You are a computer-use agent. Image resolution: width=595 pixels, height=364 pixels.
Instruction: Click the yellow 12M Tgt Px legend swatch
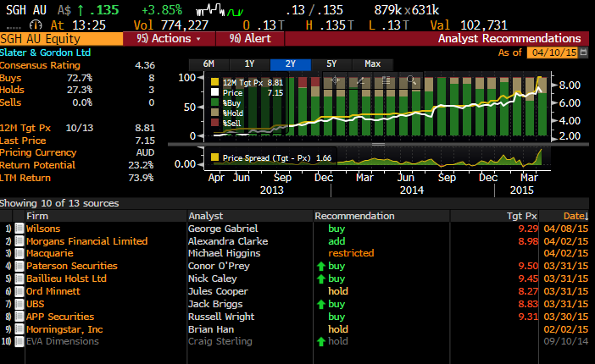click(214, 82)
